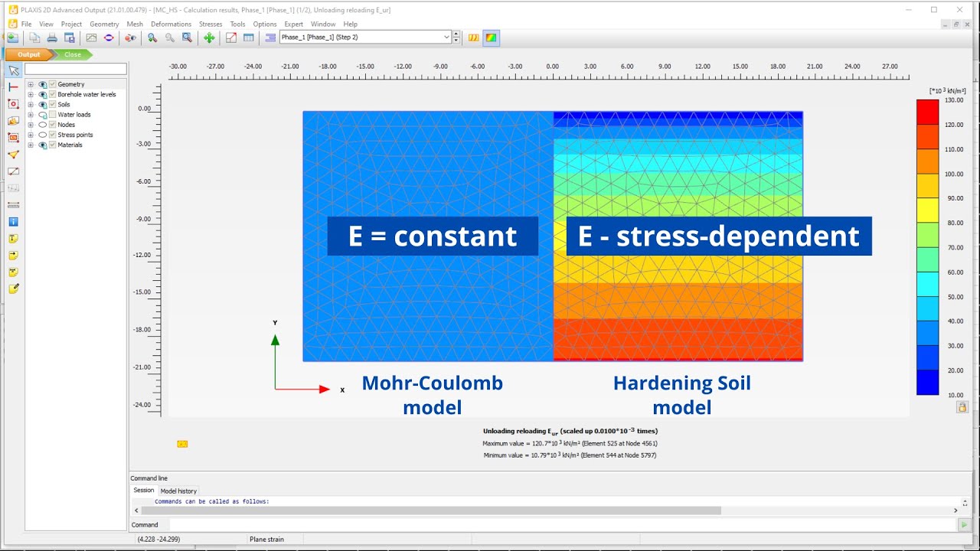Open the Stresses menu
This screenshot has height=551, width=980.
pos(211,24)
